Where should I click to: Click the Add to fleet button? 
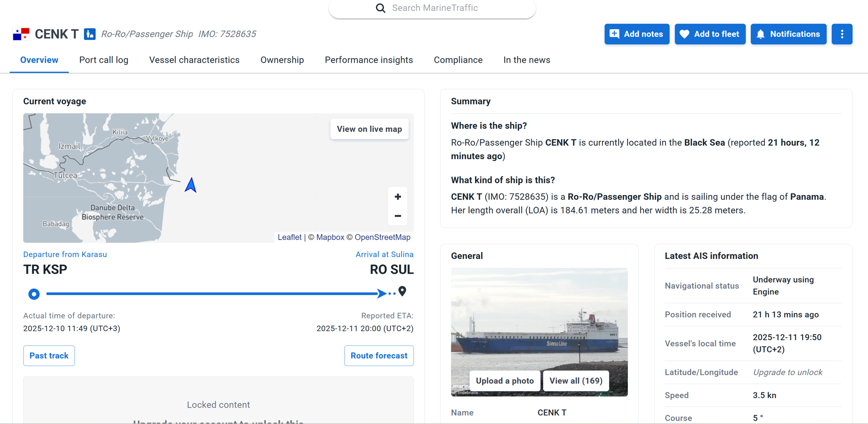pos(710,34)
